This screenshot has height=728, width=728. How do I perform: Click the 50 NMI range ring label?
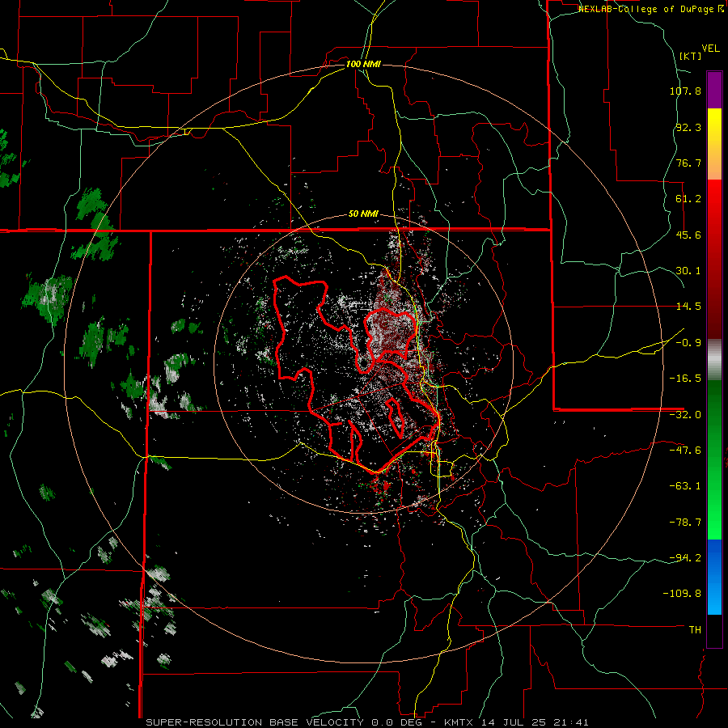363,214
